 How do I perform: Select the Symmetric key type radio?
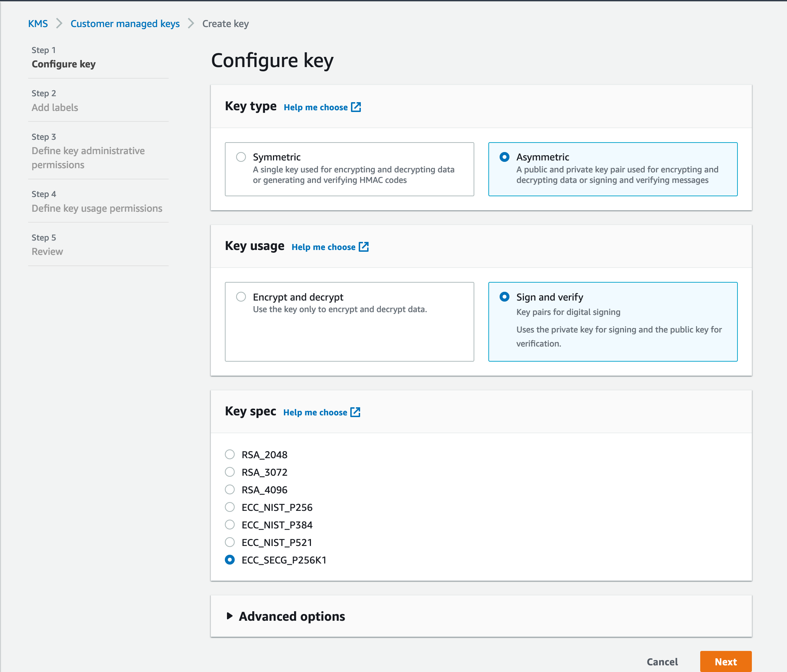coord(241,157)
